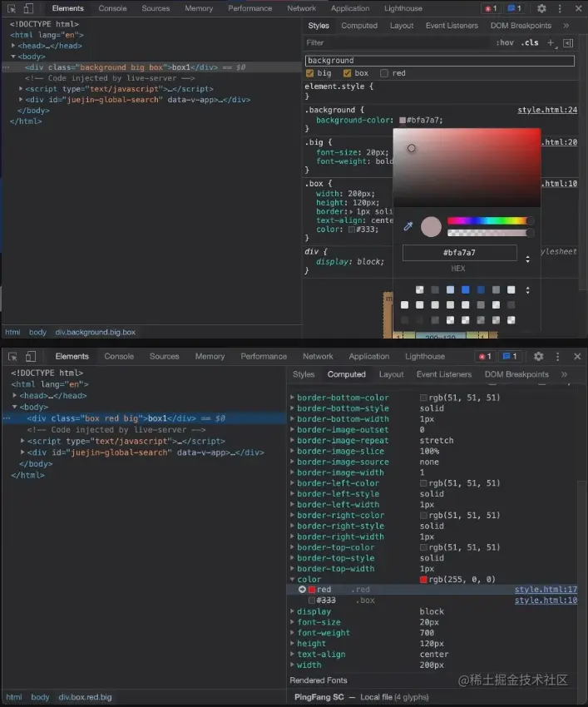The width and height of the screenshot is (588, 707).
Task: Open Network tab in top DevTools
Action: click(x=302, y=8)
